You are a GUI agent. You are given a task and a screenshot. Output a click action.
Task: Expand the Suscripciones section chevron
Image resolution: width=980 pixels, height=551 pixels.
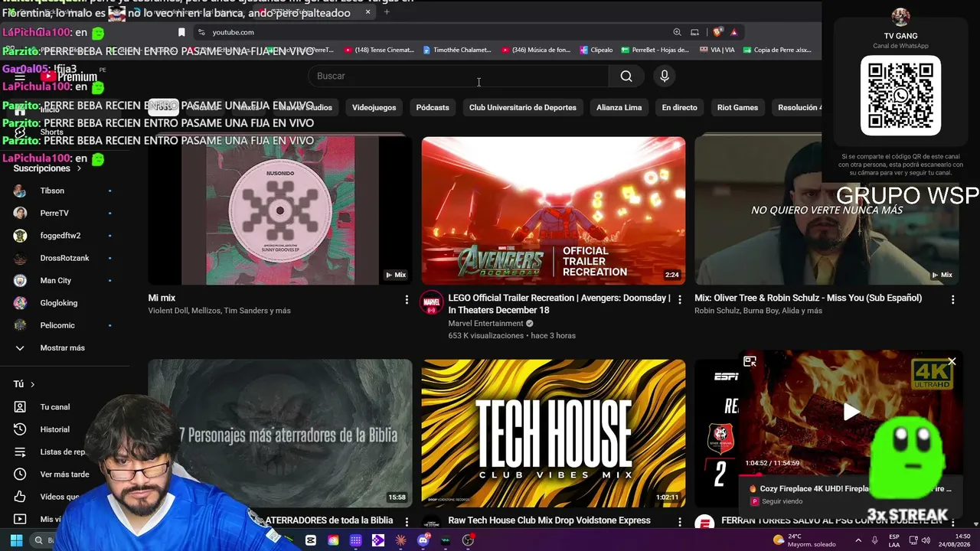tap(78, 168)
